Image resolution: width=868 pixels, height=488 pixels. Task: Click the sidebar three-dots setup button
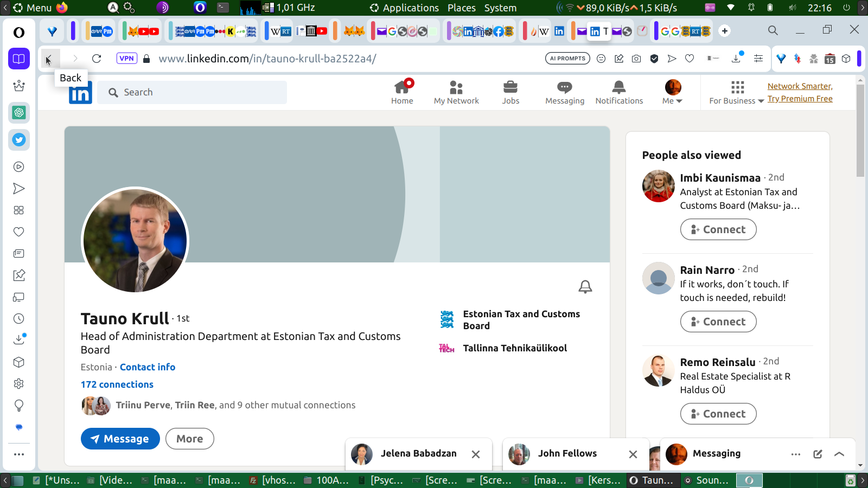point(19,454)
